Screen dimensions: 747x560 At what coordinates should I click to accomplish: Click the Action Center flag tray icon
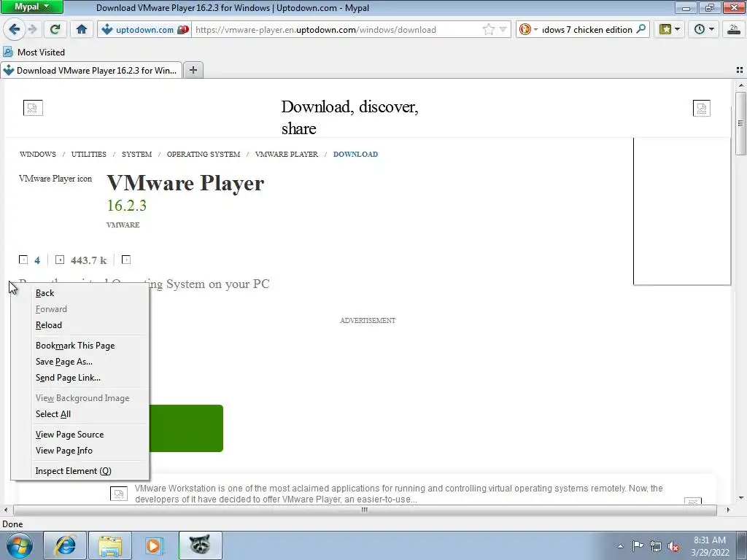point(638,546)
